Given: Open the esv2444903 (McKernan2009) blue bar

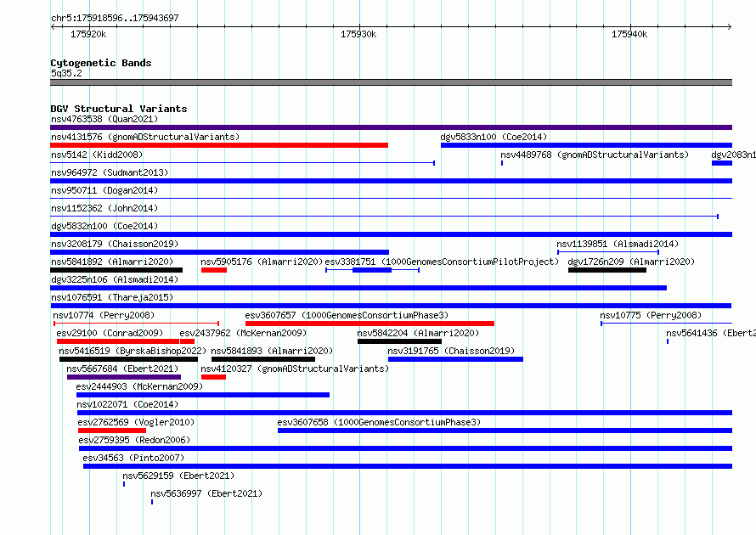Looking at the screenshot, I should (203, 395).
